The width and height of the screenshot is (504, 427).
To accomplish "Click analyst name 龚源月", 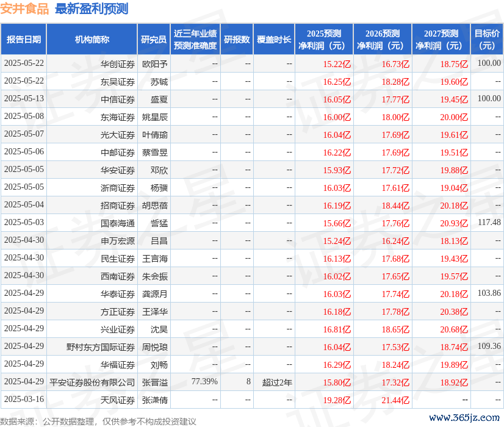I will coord(155,294).
